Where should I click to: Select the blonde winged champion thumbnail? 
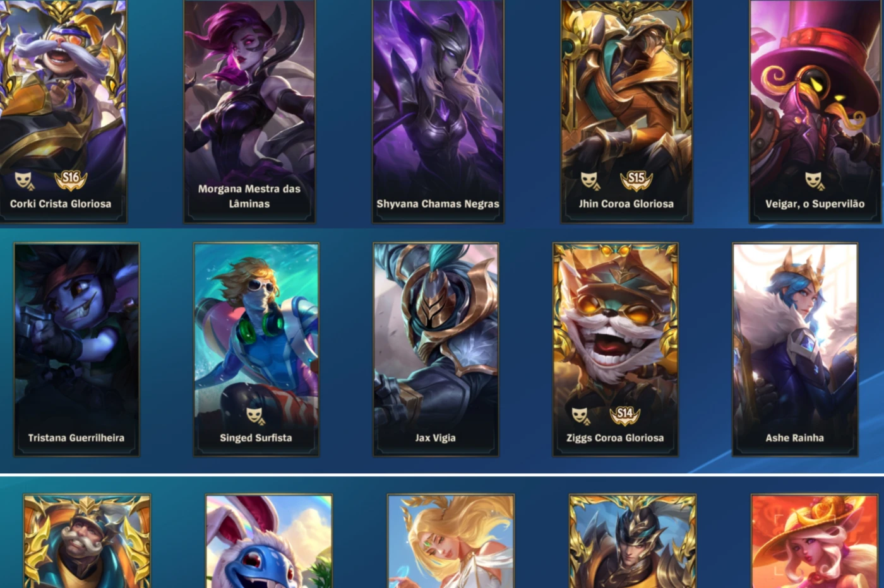[451, 541]
